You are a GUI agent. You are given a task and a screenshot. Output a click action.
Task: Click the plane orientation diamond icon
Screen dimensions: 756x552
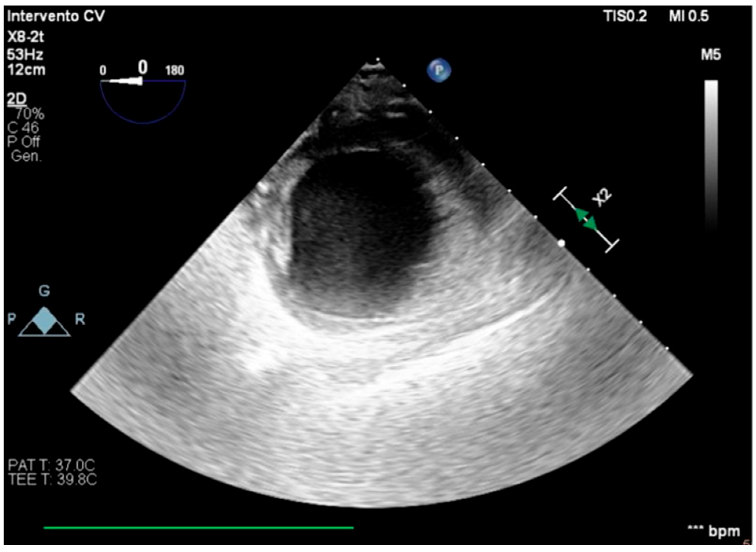45,321
